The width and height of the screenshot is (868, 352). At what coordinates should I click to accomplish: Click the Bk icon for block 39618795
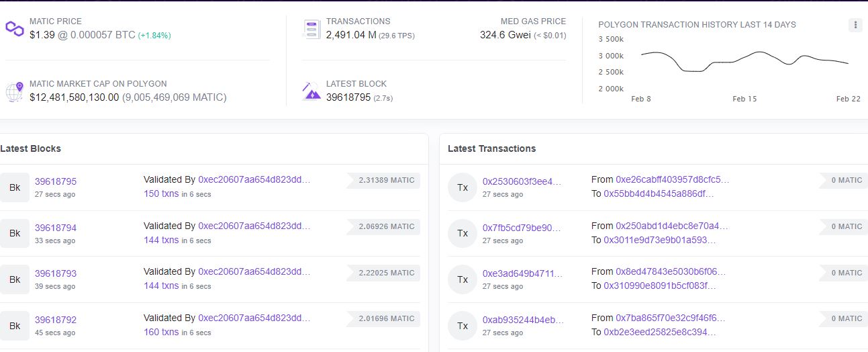click(x=15, y=187)
